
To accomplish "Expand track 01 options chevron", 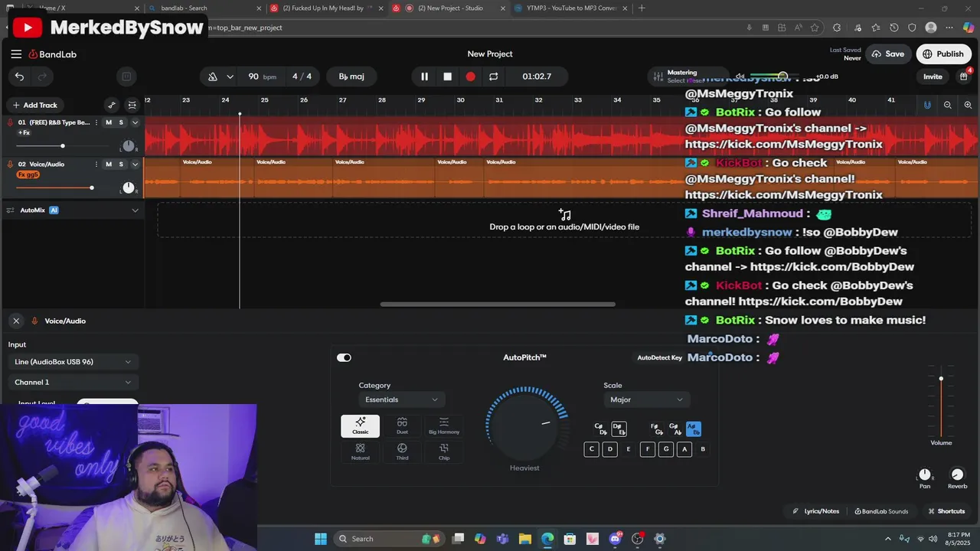I will pyautogui.click(x=136, y=122).
